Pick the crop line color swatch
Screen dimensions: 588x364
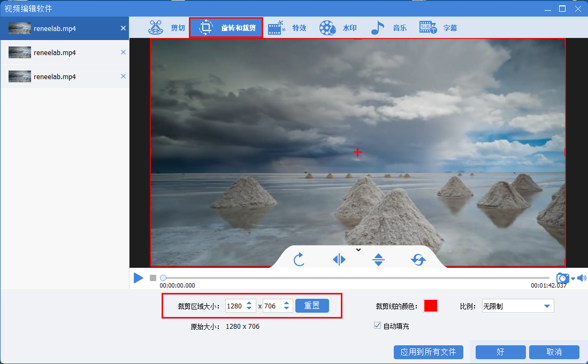tap(431, 306)
